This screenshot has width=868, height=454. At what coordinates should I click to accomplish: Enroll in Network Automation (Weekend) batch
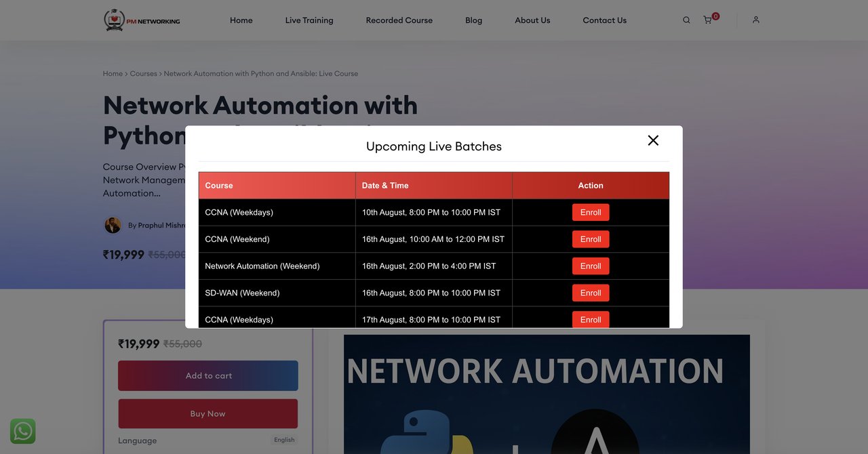pyautogui.click(x=591, y=266)
